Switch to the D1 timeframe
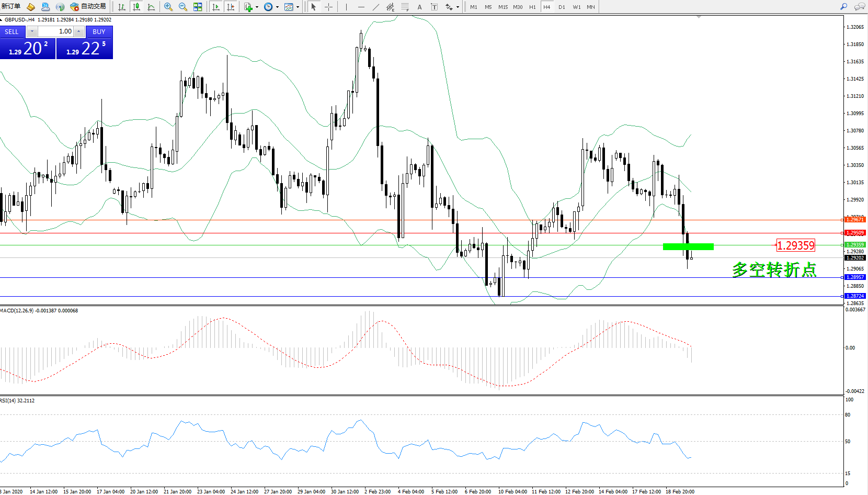868x495 pixels. click(562, 7)
